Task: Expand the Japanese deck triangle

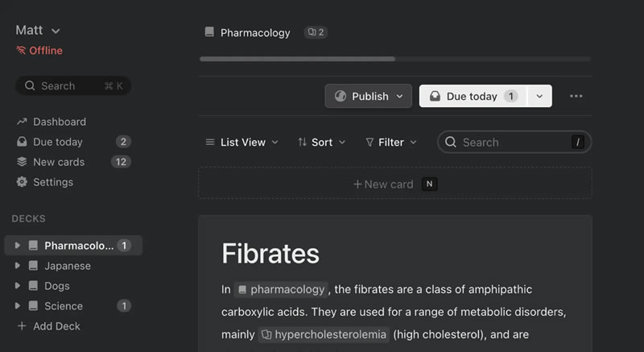Action: pos(17,265)
